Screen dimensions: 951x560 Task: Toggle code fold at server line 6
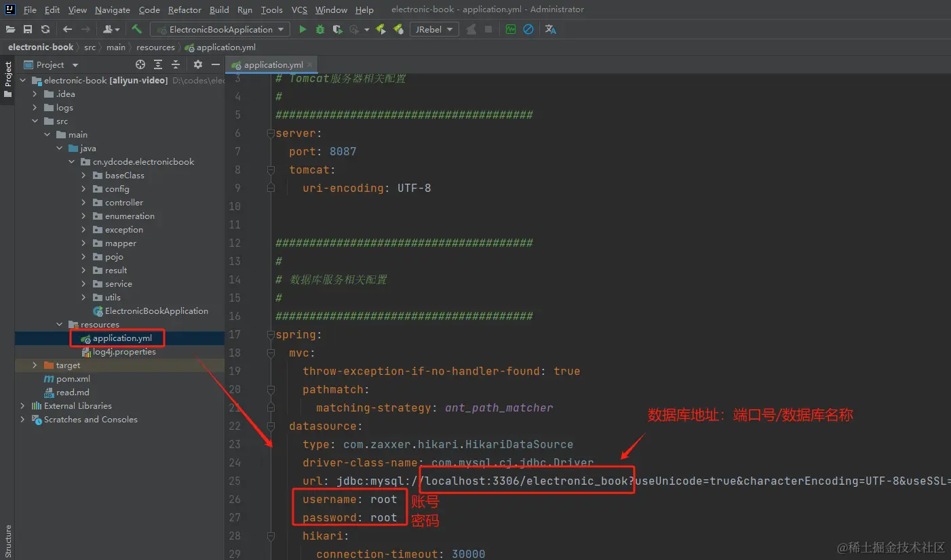click(x=271, y=133)
